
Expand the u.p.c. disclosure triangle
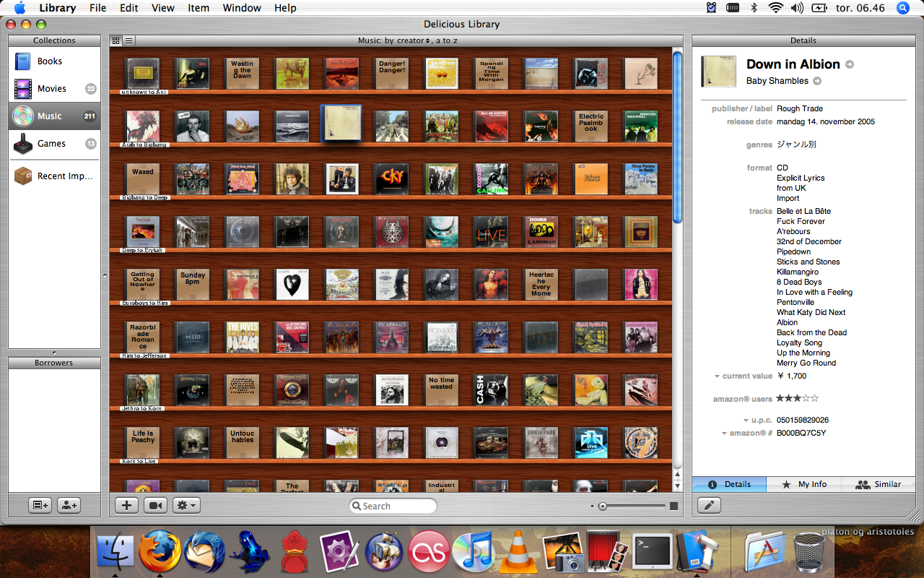tap(746, 420)
